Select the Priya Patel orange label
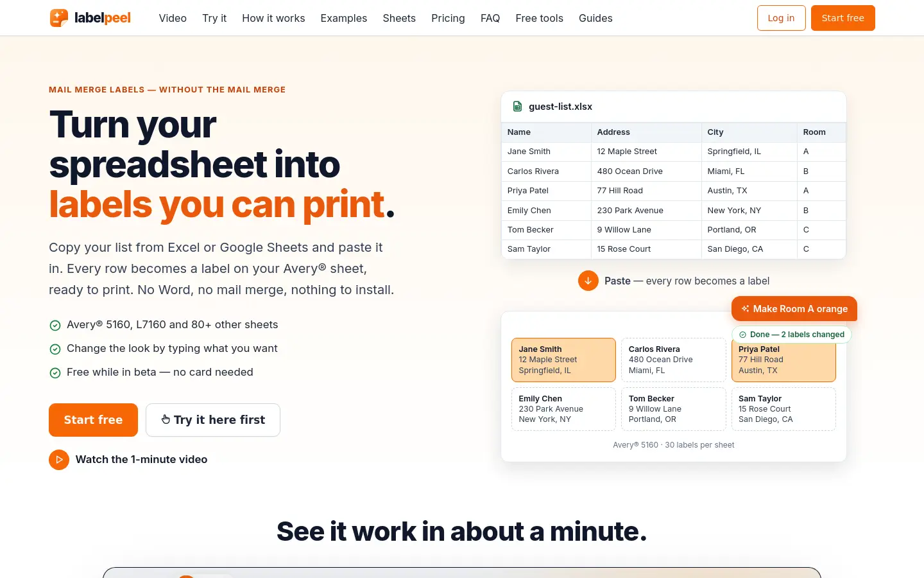Viewport: 924px width, 578px height. point(783,362)
